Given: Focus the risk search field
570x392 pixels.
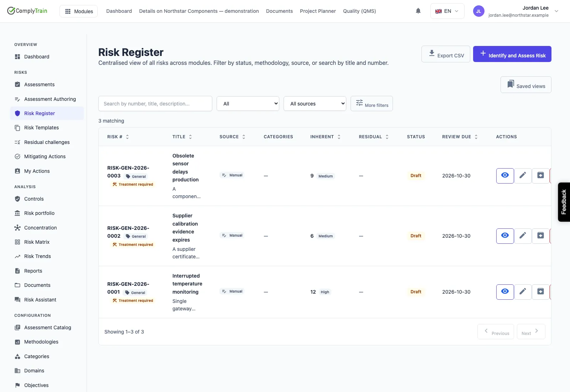Looking at the screenshot, I should pyautogui.click(x=155, y=104).
